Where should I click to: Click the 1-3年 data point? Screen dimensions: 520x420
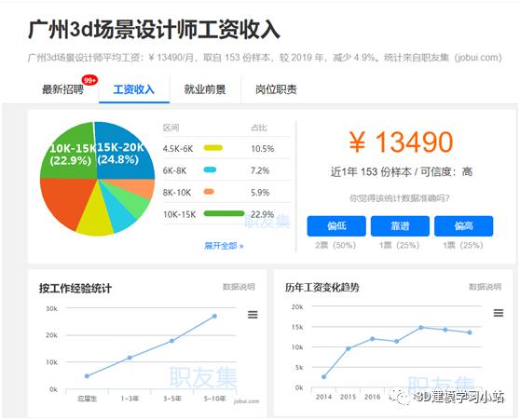point(130,358)
